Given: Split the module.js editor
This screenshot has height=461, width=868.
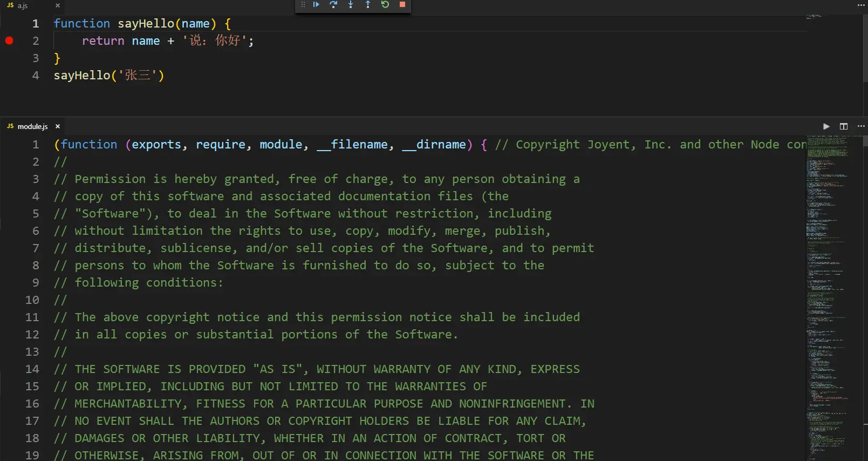Looking at the screenshot, I should tap(844, 126).
